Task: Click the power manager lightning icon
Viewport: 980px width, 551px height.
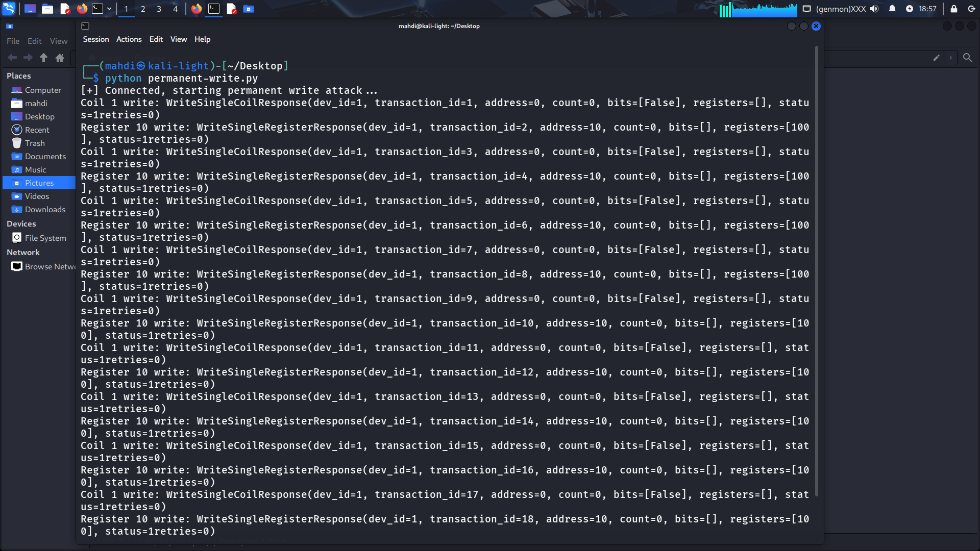Action: [x=910, y=9]
